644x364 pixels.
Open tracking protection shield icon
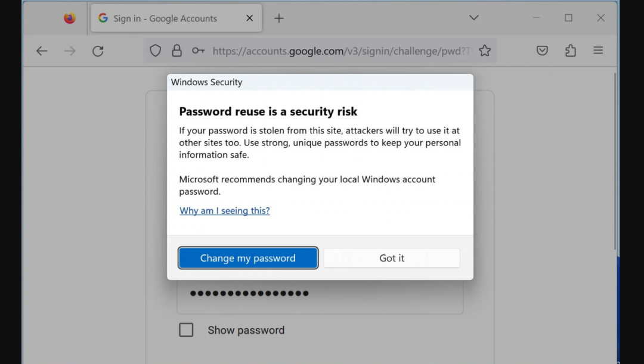pos(155,51)
